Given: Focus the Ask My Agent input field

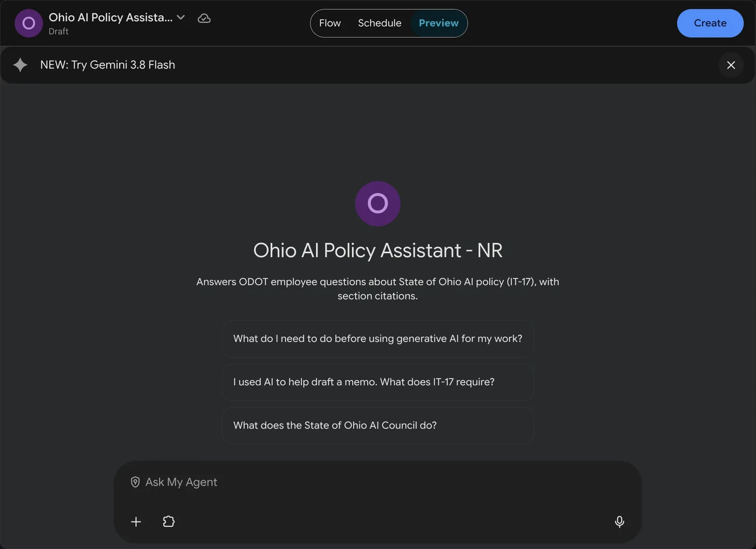Looking at the screenshot, I should pos(378,482).
